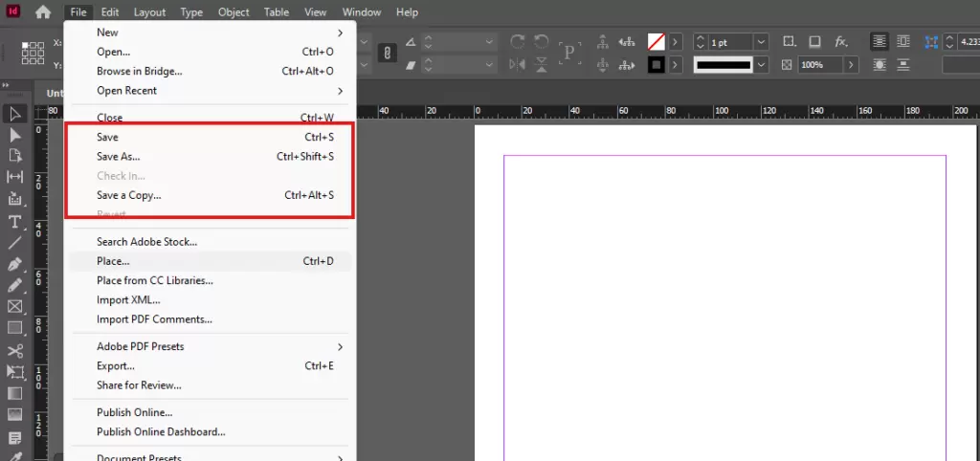Activate the Gap tool
The image size is (980, 461).
pyautogui.click(x=15, y=177)
